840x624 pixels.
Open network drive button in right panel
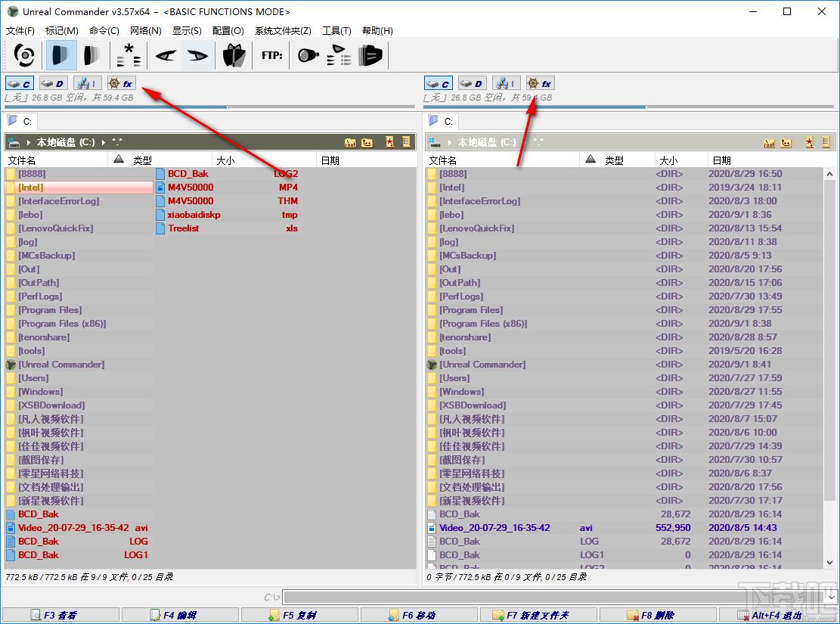coord(507,84)
